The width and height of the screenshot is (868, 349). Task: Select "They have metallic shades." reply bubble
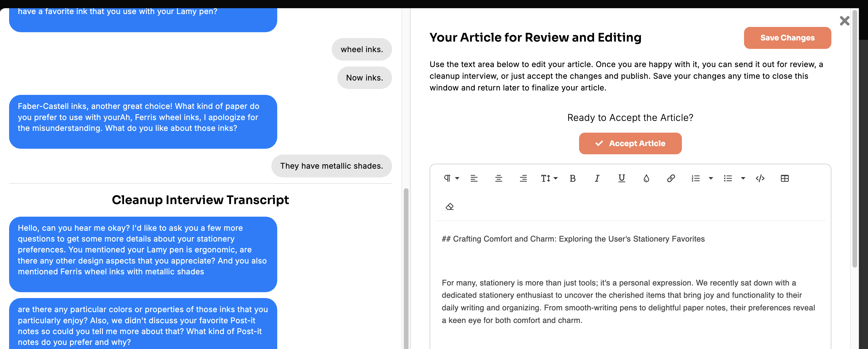coord(331,166)
